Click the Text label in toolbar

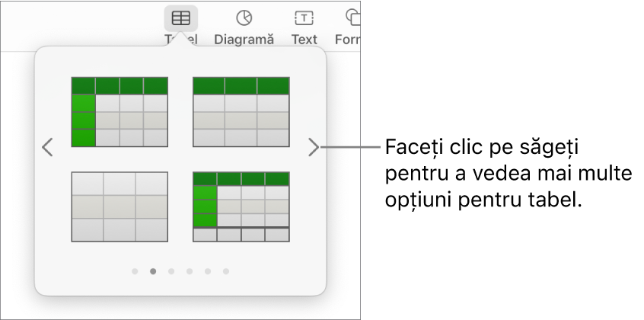(304, 40)
